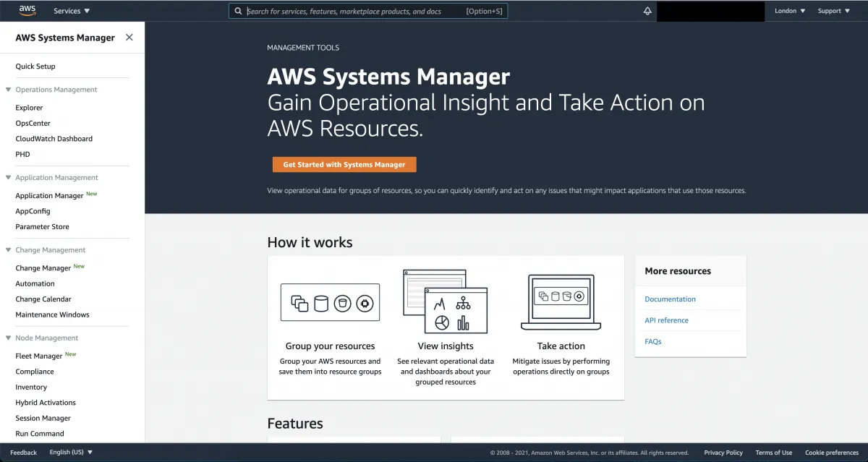The height and width of the screenshot is (462, 868).
Task: Click the MANAGEMENT TOOLS label
Action: pos(303,48)
